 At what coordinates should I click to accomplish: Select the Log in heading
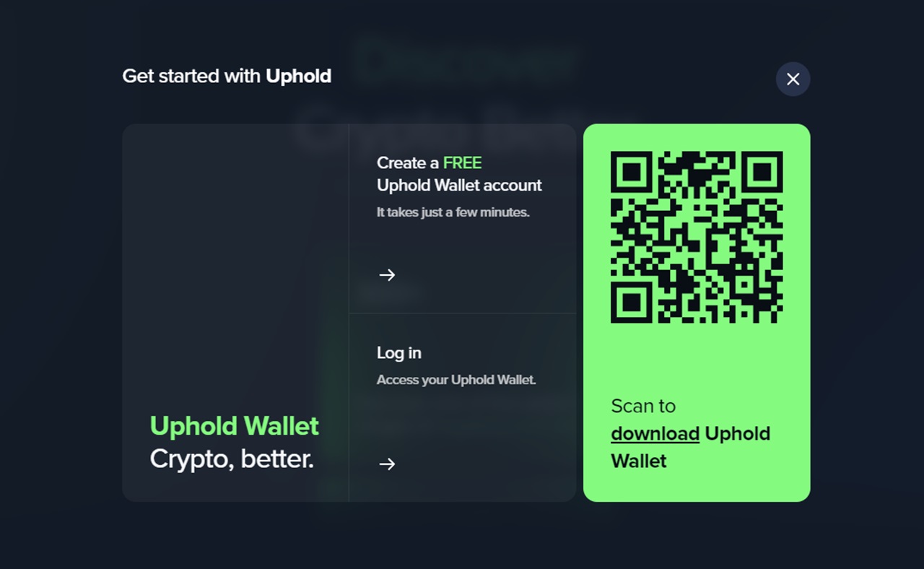399,352
